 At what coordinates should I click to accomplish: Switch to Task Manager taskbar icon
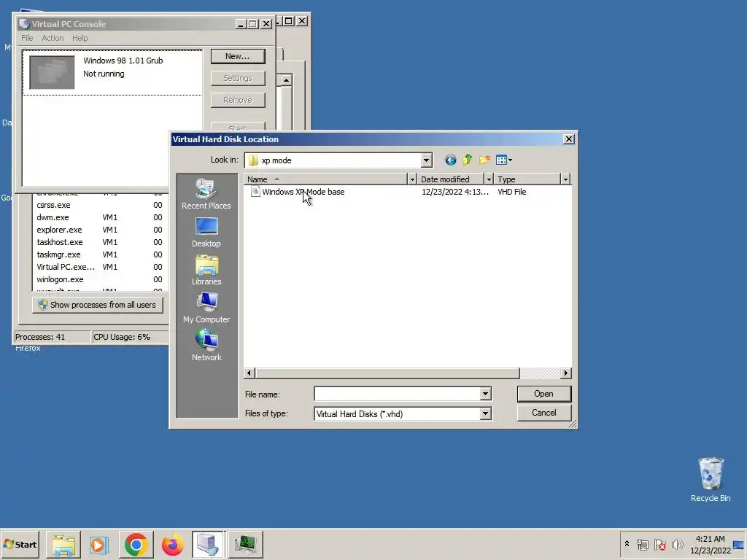coord(245,544)
